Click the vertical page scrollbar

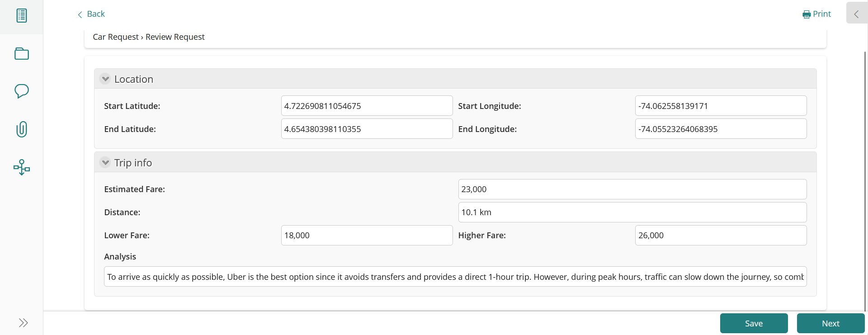pos(865,181)
